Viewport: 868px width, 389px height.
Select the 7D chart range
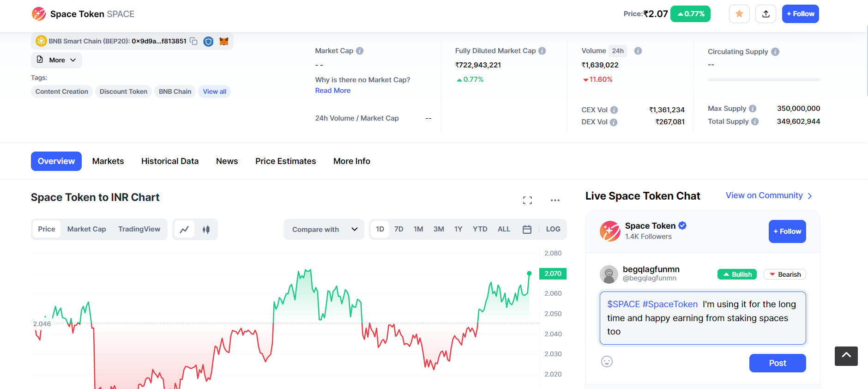point(399,229)
